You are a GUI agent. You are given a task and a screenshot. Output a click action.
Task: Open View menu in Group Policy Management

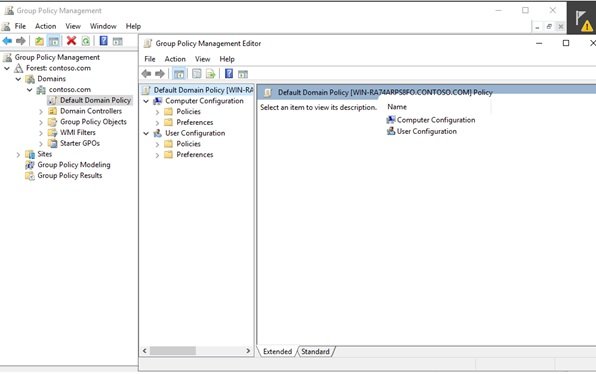click(73, 26)
